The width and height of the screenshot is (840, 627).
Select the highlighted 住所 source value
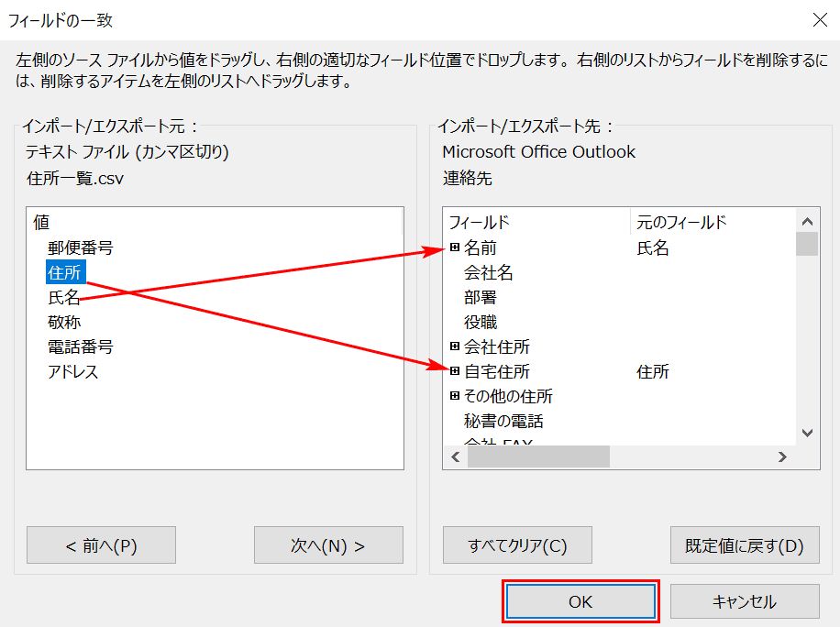(x=65, y=272)
